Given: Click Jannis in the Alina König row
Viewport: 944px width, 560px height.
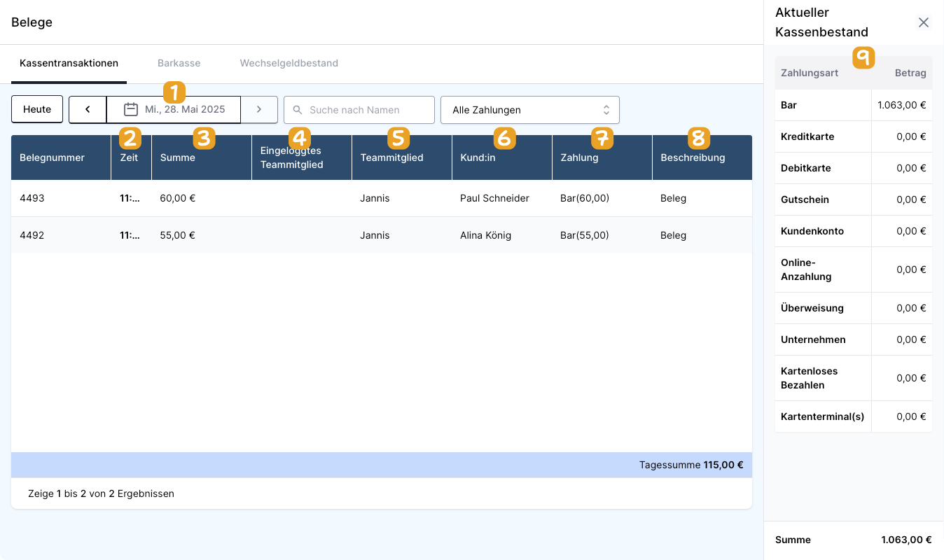Looking at the screenshot, I should coord(375,235).
